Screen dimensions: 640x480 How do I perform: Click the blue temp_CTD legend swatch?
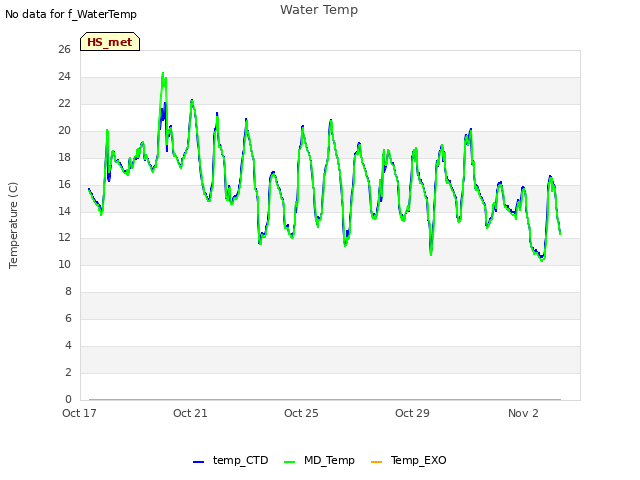198,462
